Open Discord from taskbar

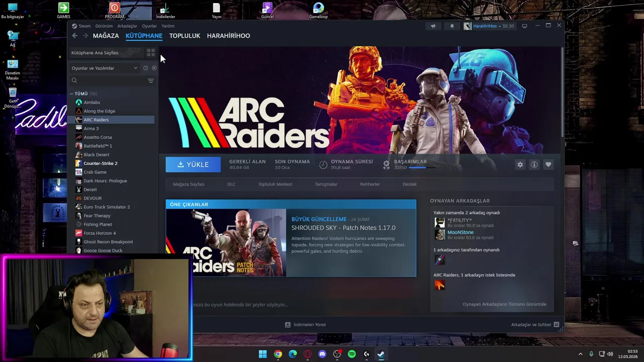click(x=323, y=354)
